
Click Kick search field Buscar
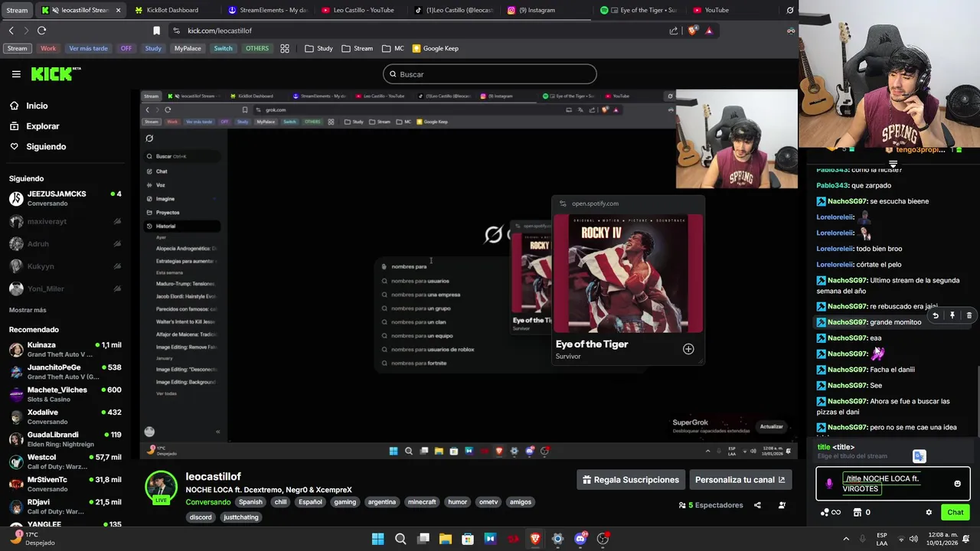[490, 74]
